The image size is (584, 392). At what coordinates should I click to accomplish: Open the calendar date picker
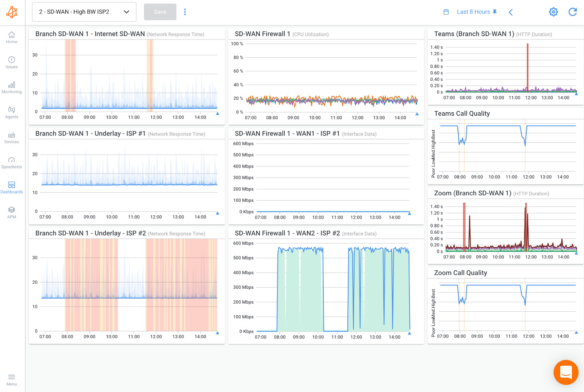[446, 12]
